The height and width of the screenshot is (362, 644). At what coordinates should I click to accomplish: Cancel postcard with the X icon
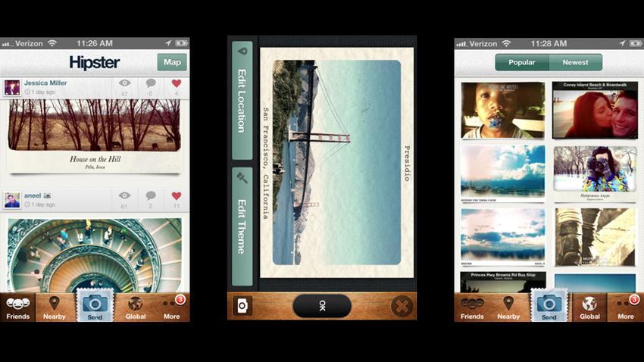coord(401,306)
